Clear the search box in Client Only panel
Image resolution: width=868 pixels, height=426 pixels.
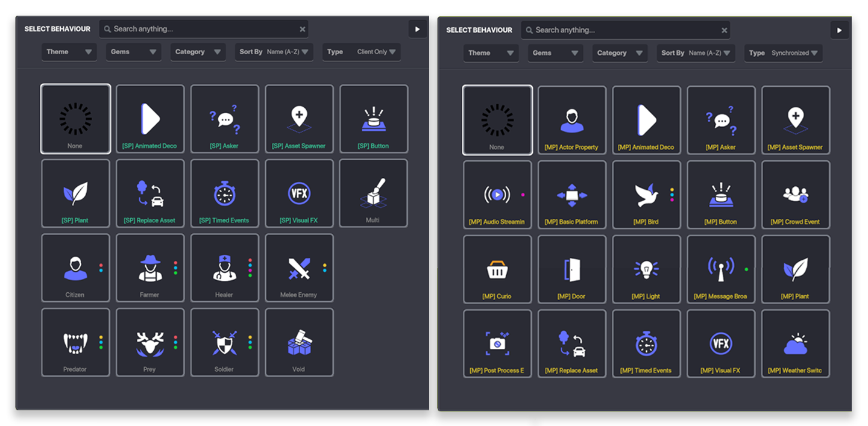pyautogui.click(x=303, y=29)
